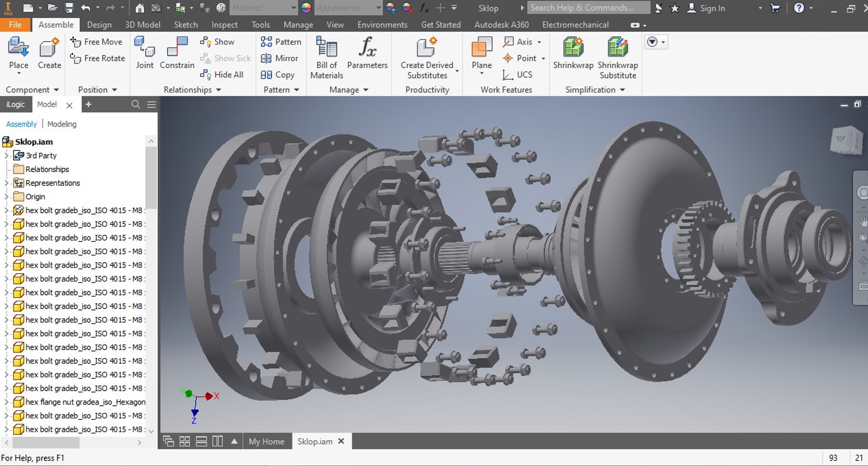Open the browser hamburger menu
The width and height of the screenshot is (868, 466).
coord(151,104)
